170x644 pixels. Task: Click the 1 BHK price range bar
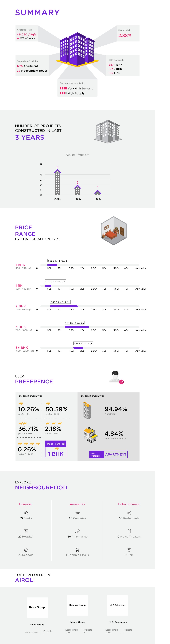click(52, 265)
